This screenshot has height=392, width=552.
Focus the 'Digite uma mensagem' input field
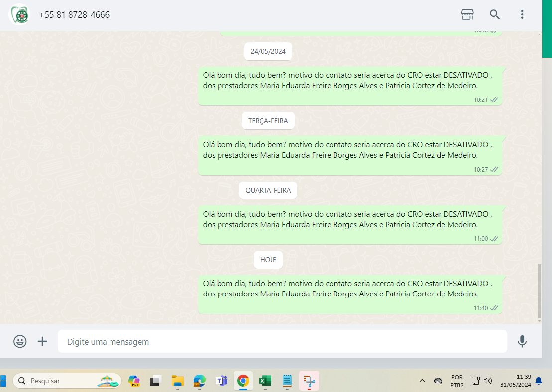pyautogui.click(x=282, y=341)
